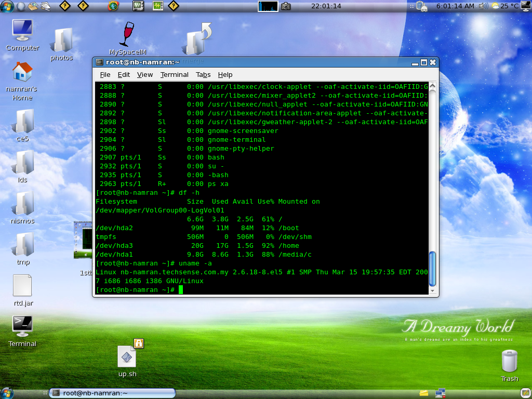Click the up.sh script file on desktop
Image resolution: width=532 pixels, height=399 pixels.
pyautogui.click(x=127, y=357)
